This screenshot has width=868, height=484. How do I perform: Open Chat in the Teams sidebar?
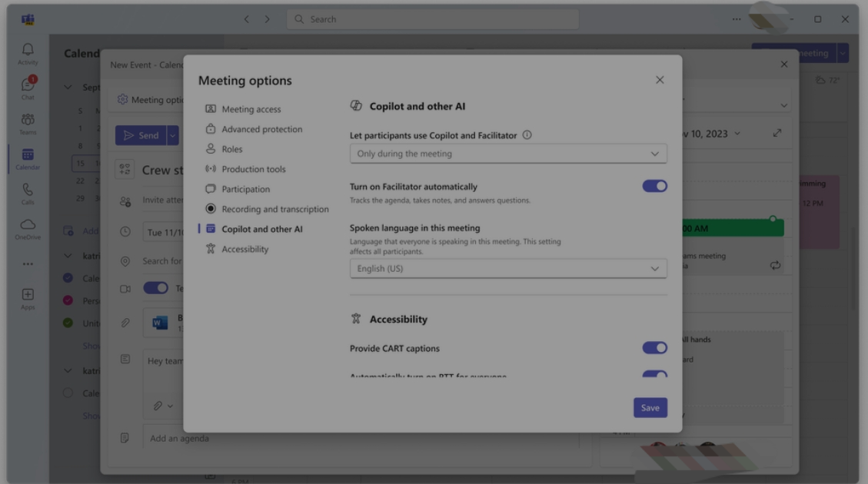[x=28, y=88]
